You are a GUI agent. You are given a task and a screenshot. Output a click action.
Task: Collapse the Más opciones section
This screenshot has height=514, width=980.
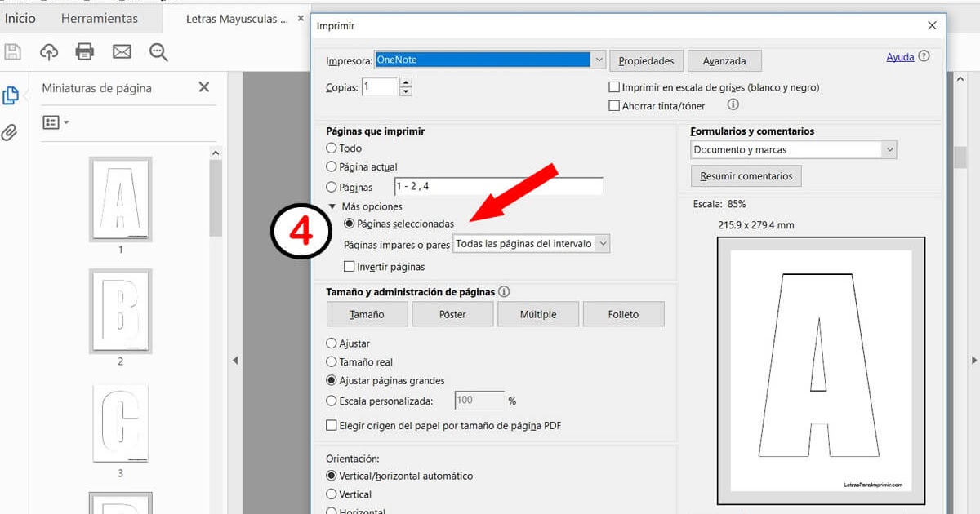[332, 206]
